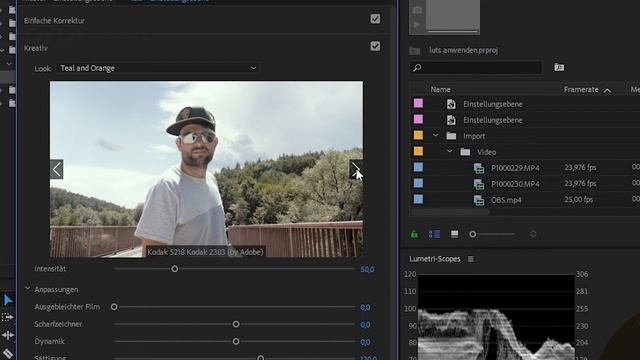640x360 pixels.
Task: Select the Video bin name
Action: point(487,152)
